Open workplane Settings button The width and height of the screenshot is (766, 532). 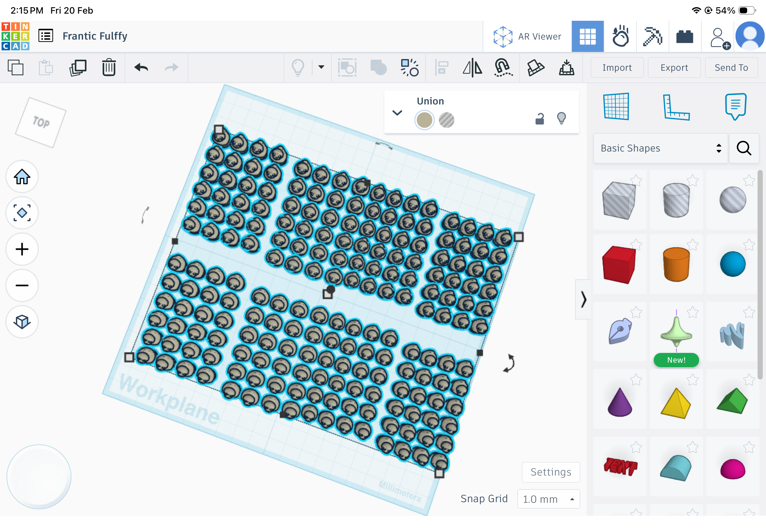pos(551,472)
